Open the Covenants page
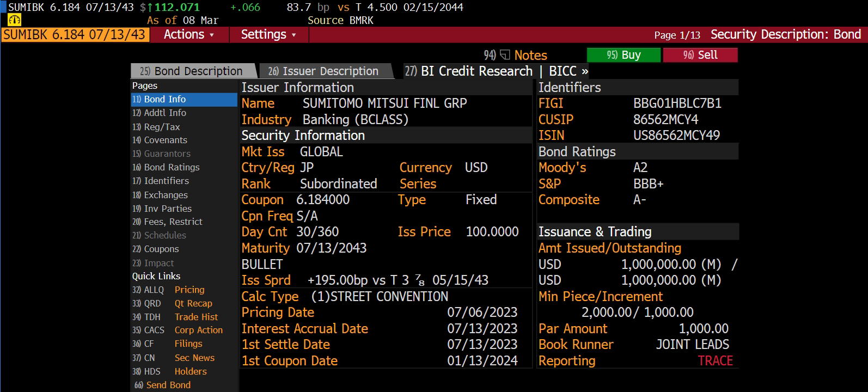This screenshot has height=392, width=868. click(184, 140)
